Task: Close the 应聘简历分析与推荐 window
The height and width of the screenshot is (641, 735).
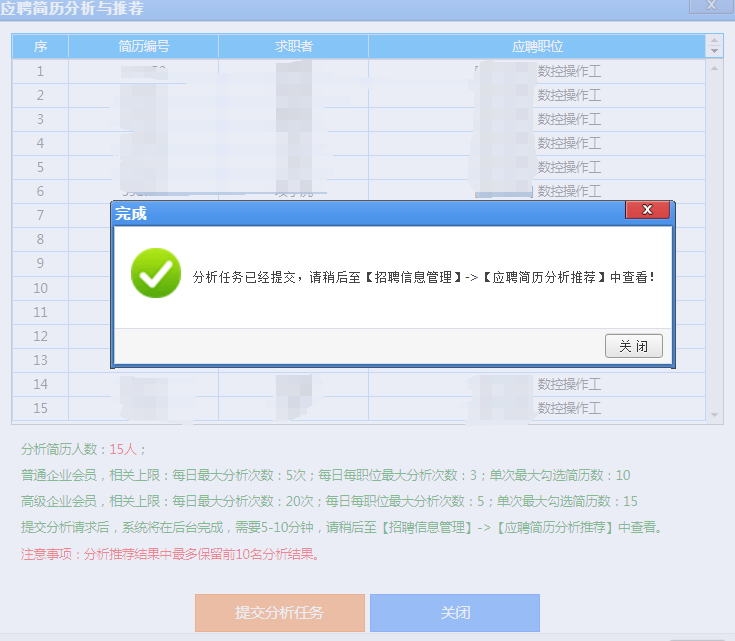Action: click(710, 4)
